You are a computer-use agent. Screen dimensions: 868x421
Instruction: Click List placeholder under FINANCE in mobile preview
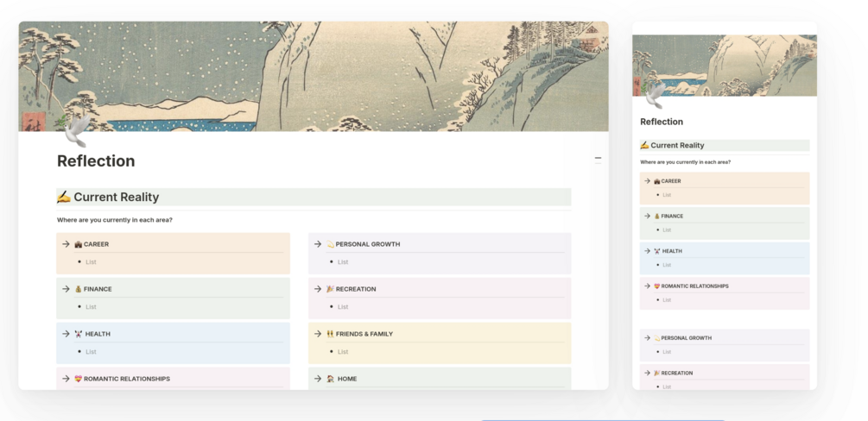pyautogui.click(x=667, y=229)
